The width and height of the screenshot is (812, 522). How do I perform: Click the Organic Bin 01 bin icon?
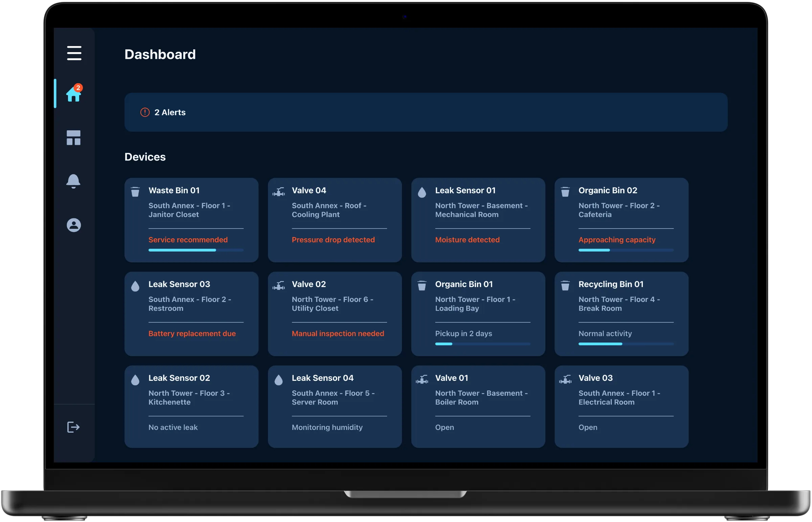[422, 286]
